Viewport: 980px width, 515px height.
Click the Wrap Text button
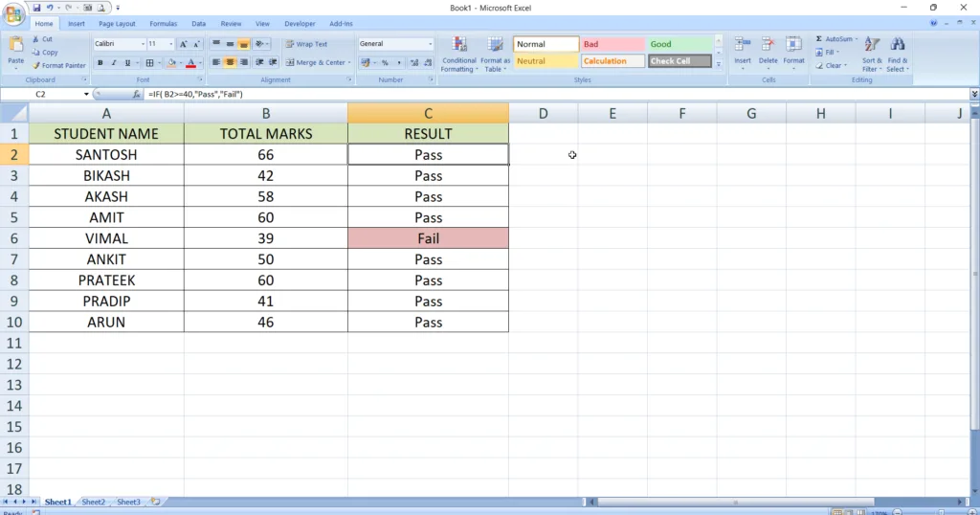(307, 44)
